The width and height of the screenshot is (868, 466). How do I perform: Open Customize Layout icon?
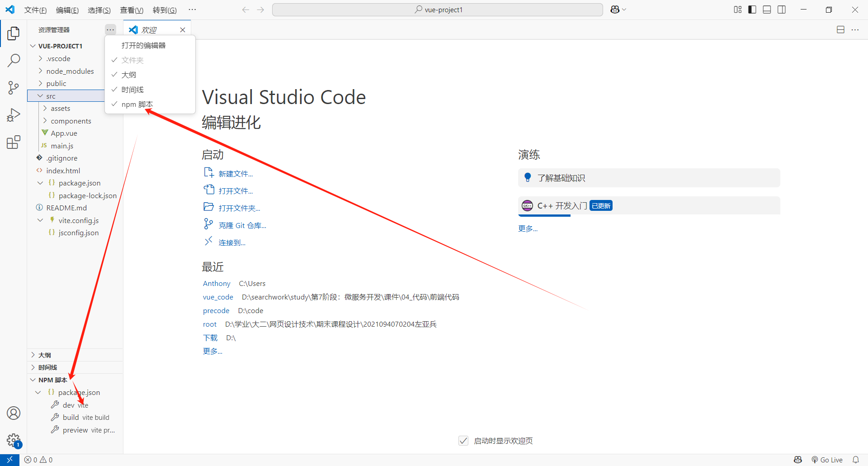(x=738, y=10)
